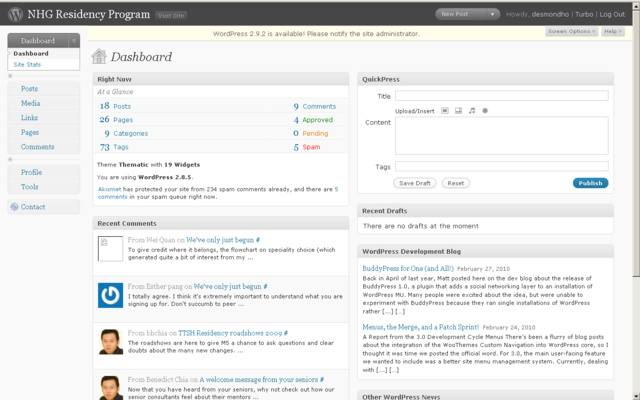Click the Turbo link
640x400 pixels.
[584, 14]
